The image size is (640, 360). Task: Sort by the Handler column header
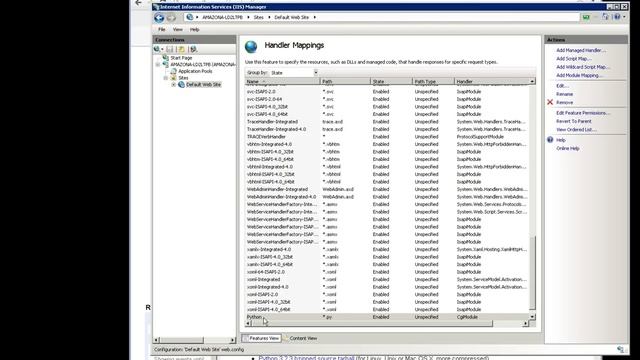click(491, 82)
